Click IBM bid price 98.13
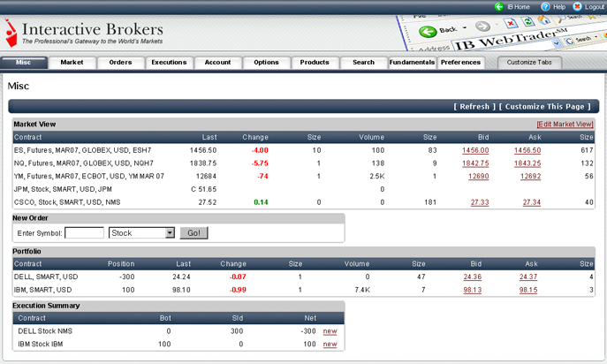This screenshot has width=607, height=364. (473, 290)
